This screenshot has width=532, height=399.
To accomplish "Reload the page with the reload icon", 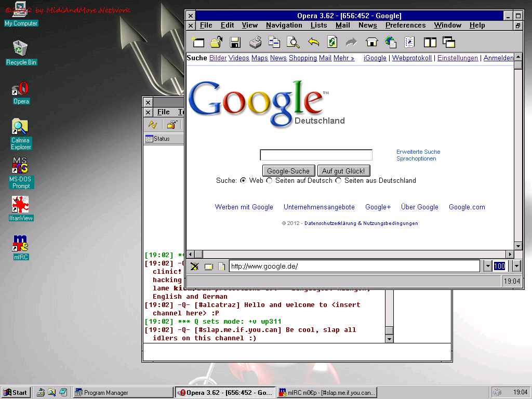I will (332, 42).
